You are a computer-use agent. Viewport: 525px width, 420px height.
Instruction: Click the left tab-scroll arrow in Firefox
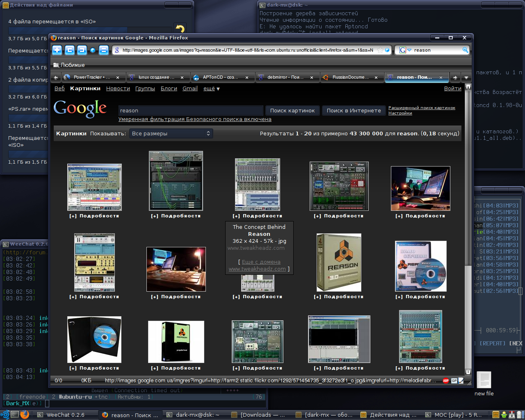[56, 77]
